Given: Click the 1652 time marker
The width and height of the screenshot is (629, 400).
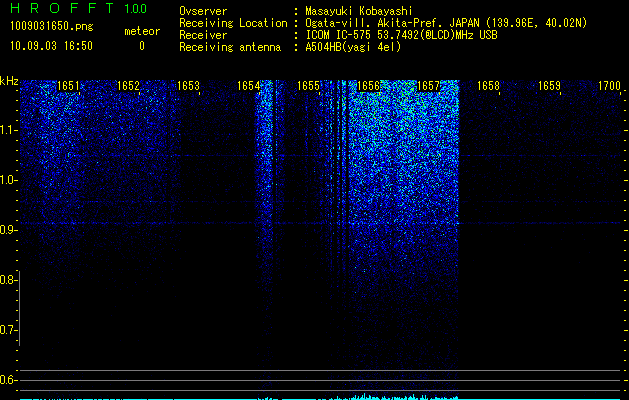Looking at the screenshot, I should click(128, 86).
